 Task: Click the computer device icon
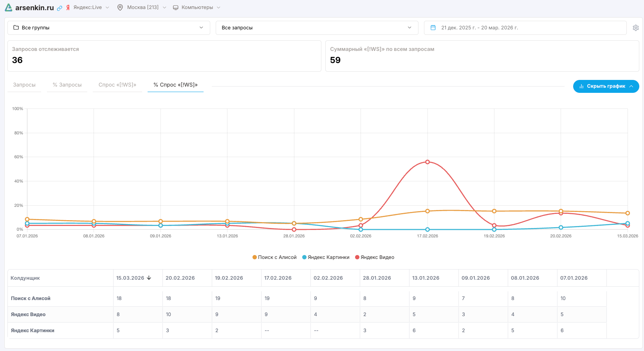point(176,7)
